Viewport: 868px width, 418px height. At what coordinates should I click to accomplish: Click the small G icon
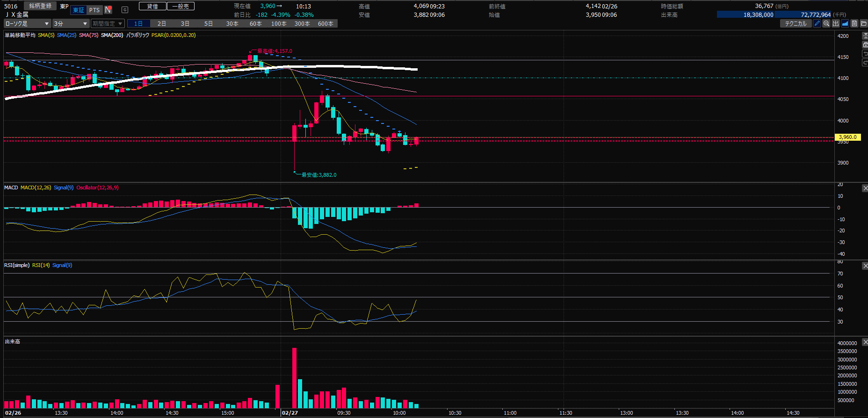tap(125, 10)
